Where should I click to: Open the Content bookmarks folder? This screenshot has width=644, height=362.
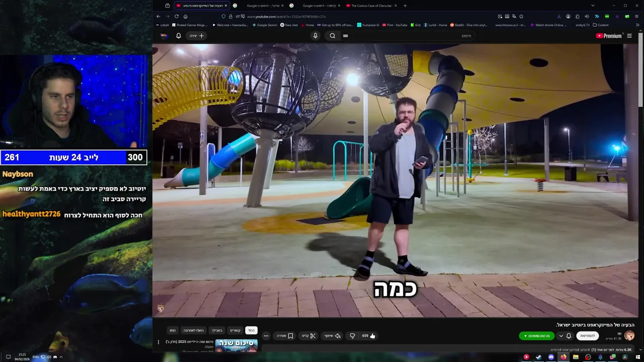pyautogui.click(x=601, y=25)
